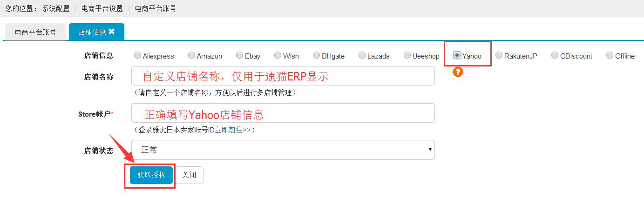
Task: Click the 关闭 button
Action: click(189, 175)
